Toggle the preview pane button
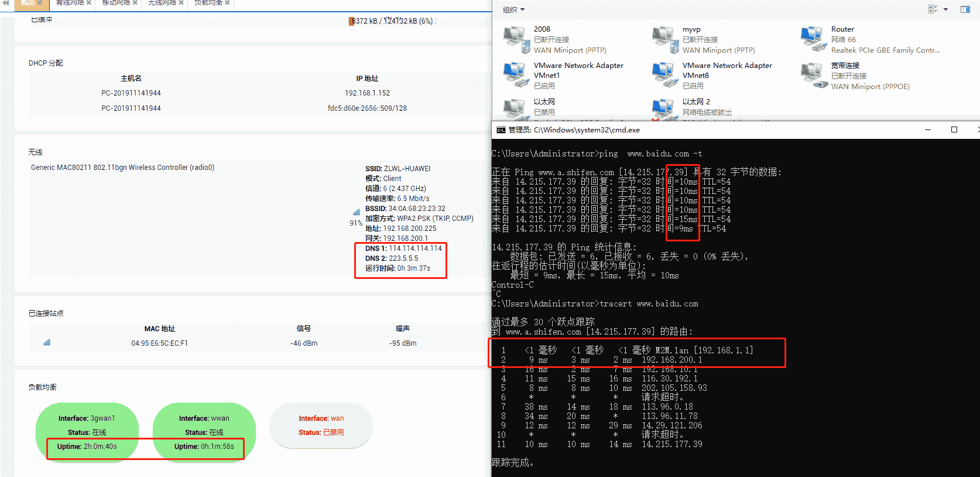This screenshot has height=477, width=980. [965, 9]
